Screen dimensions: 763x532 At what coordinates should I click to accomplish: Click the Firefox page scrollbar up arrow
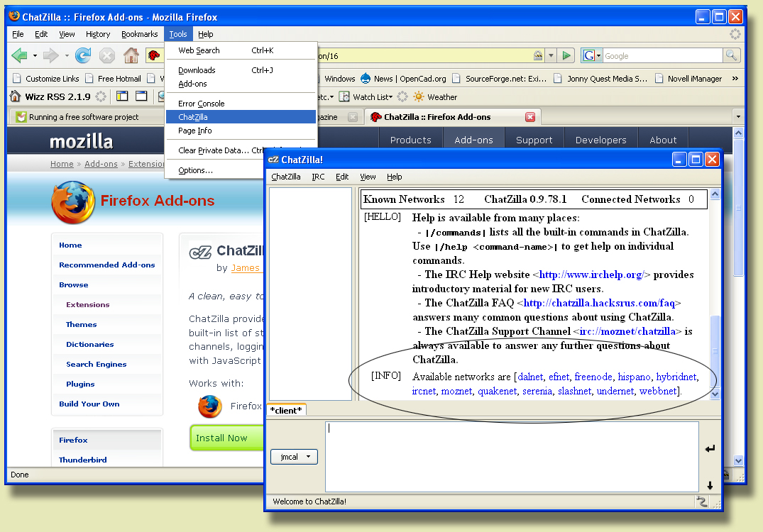738,133
